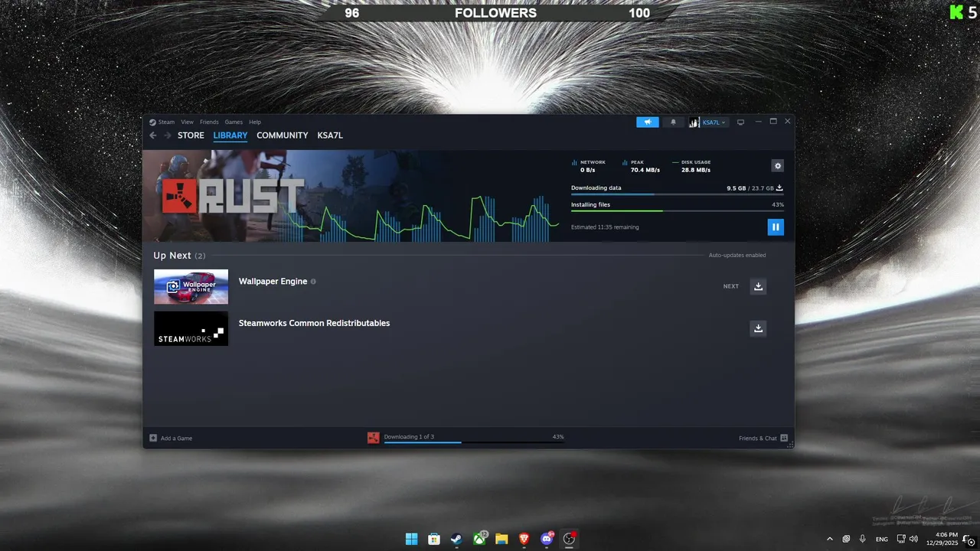Open Brave browser from taskbar
Screen dimensions: 980x551
click(x=524, y=539)
